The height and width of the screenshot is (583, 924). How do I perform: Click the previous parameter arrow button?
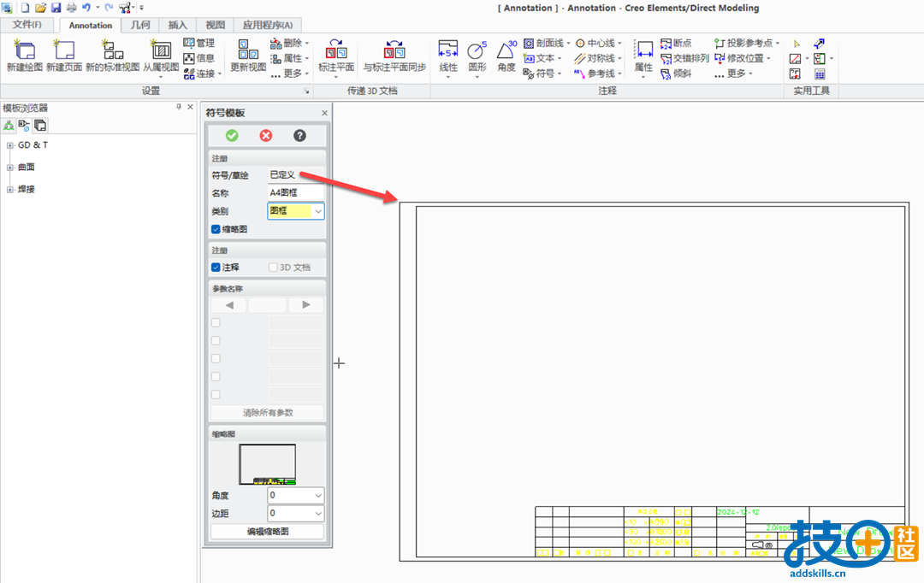click(229, 305)
